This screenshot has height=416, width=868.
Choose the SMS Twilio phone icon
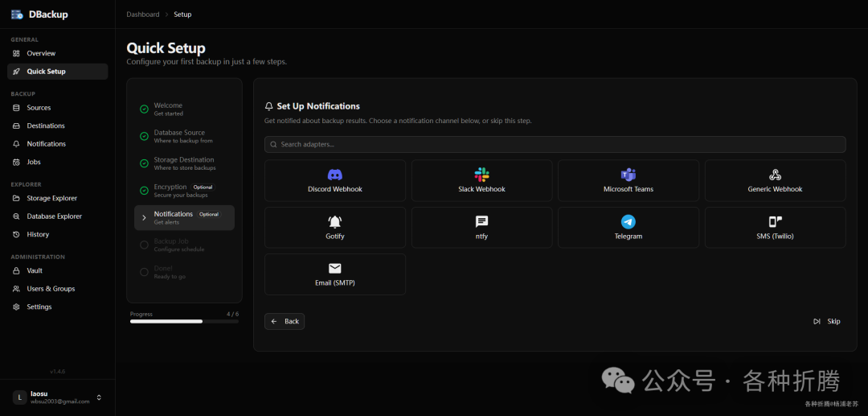[x=775, y=222]
